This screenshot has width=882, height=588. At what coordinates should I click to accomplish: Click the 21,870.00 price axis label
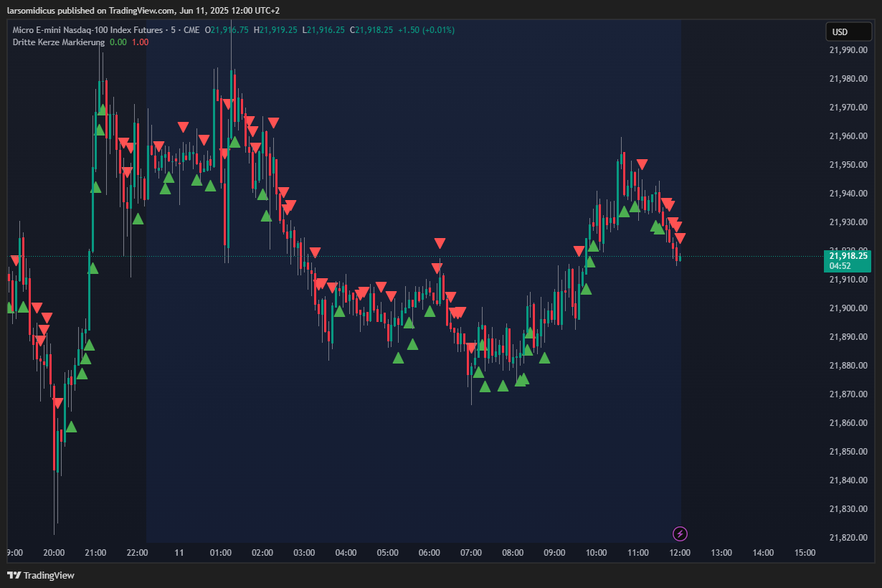[848, 394]
